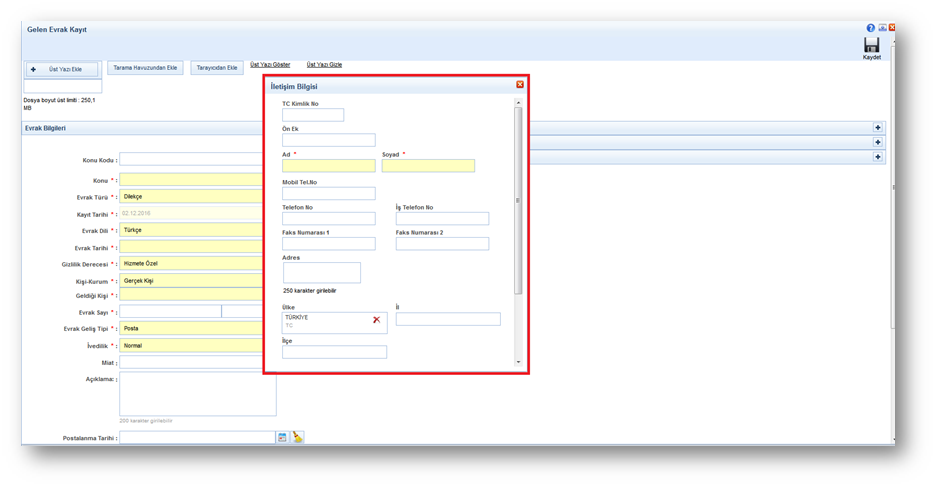Viewport: 937px width, 488px height.
Task: Click the window restore icon beside help
Action: click(x=882, y=28)
